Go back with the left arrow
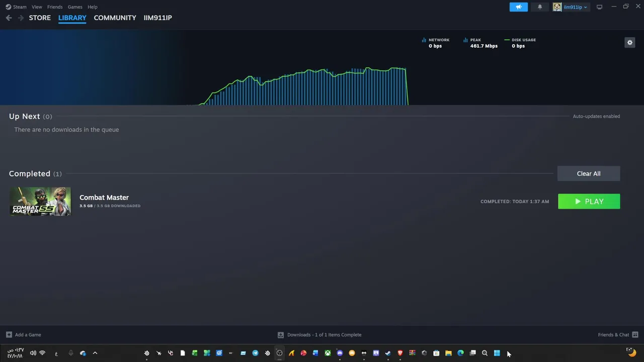This screenshot has height=362, width=644. pyautogui.click(x=9, y=18)
